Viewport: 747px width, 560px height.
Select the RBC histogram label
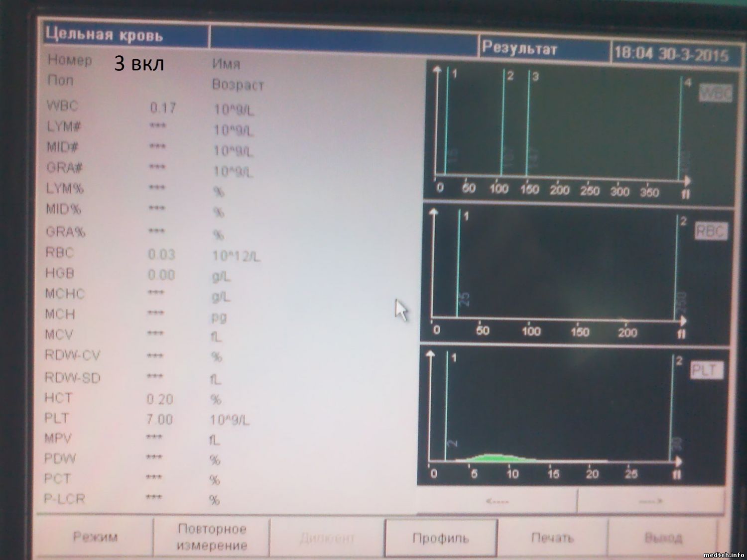pos(711,231)
